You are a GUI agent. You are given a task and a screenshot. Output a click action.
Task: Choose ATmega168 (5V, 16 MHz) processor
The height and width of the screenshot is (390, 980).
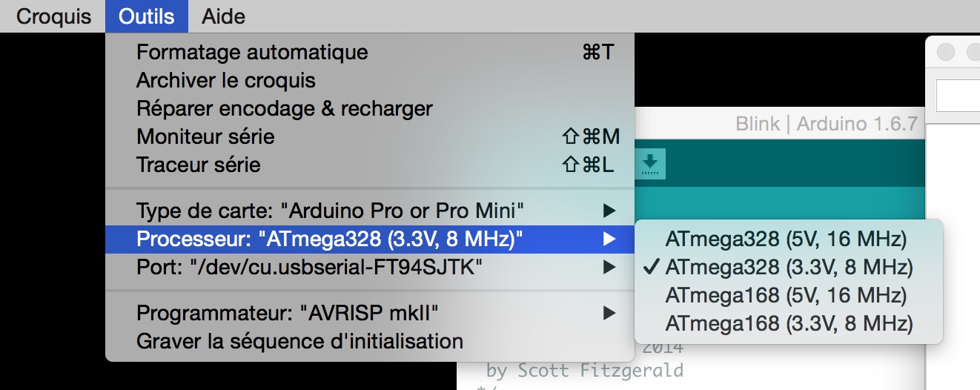(x=786, y=296)
